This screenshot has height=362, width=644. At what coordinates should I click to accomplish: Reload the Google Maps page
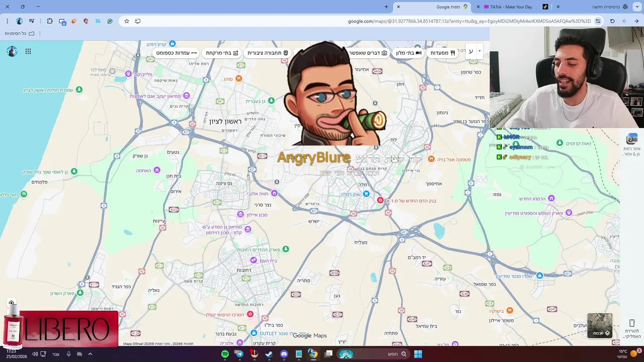pyautogui.click(x=612, y=21)
